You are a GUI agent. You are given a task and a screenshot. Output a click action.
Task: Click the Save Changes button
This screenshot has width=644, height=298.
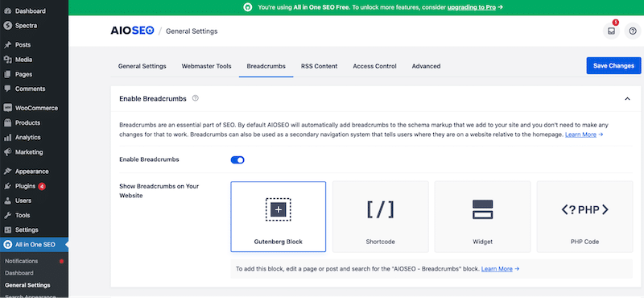613,66
